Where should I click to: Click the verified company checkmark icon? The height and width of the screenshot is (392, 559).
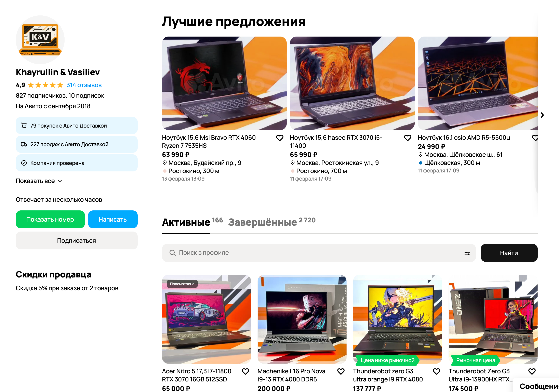click(24, 163)
